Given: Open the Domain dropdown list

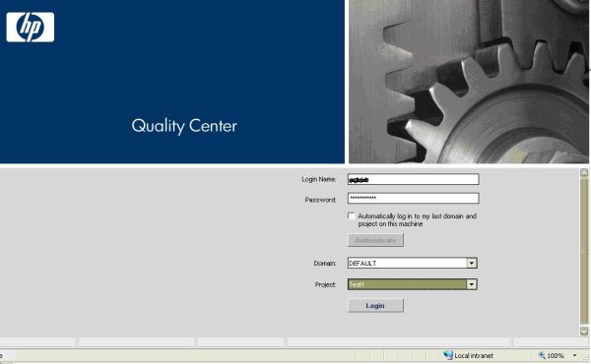Looking at the screenshot, I should (472, 263).
